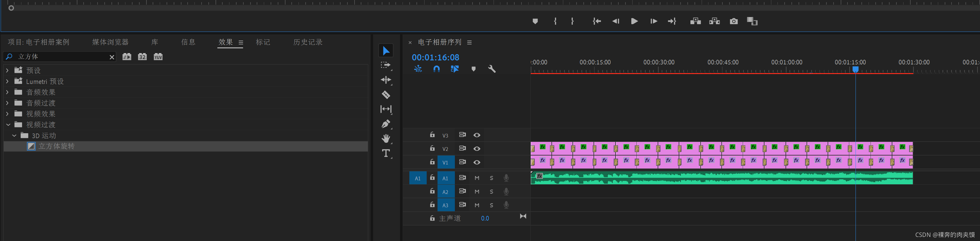Filter by YUV Effects icon
Viewport: 980px width, 241px height.
158,57
